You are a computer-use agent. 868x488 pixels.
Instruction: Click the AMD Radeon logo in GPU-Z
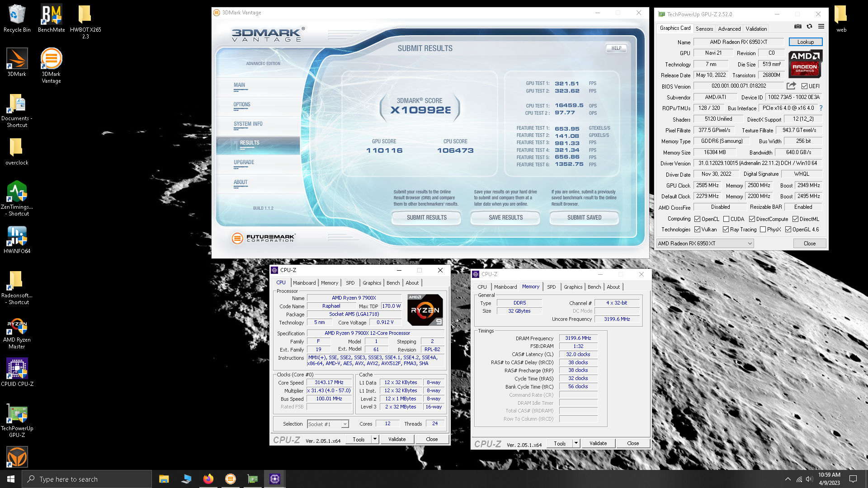[805, 63]
